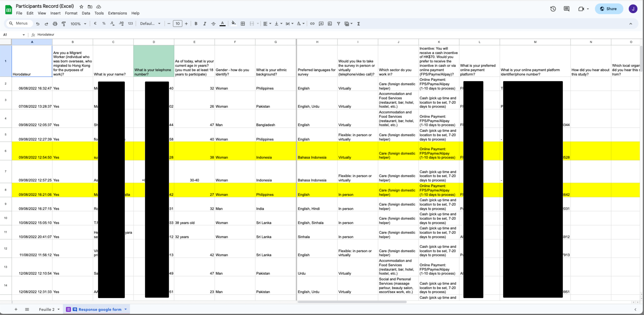
Task: Apply percent format icon
Action: 104,24
